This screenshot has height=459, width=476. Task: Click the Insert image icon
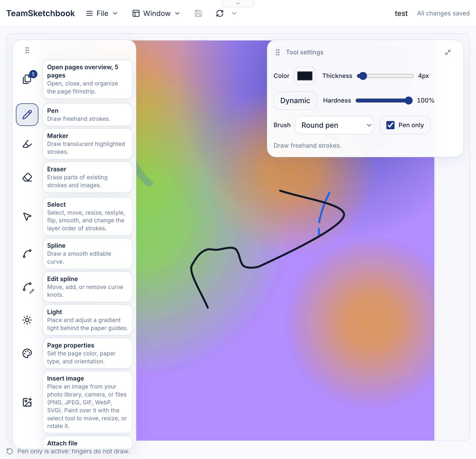coord(27,402)
